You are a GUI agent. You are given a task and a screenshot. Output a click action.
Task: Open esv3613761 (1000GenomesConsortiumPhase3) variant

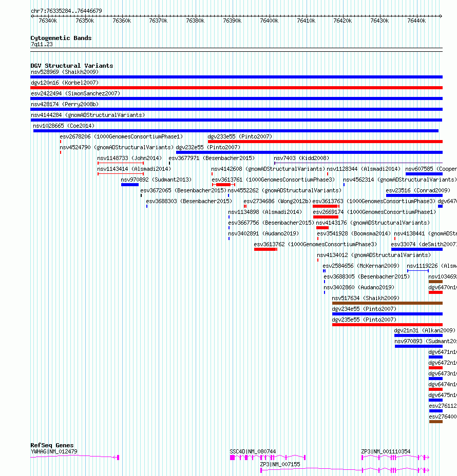tap(273, 180)
